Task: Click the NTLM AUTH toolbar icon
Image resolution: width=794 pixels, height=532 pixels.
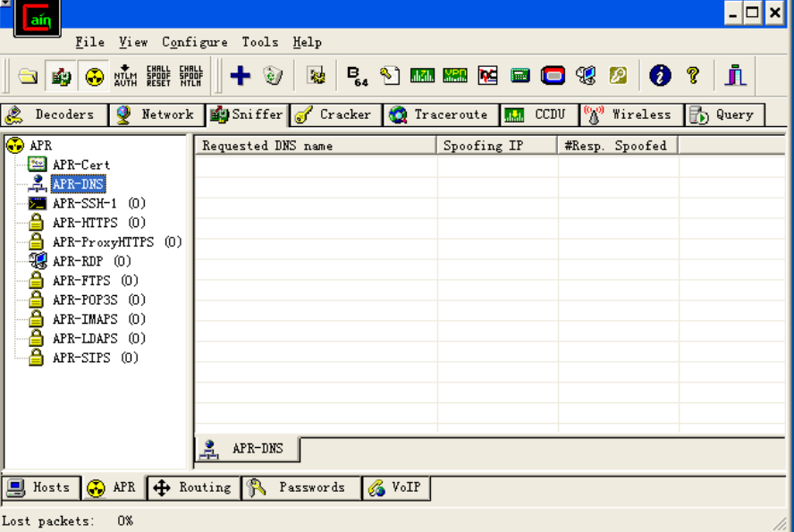Action: click(x=125, y=76)
